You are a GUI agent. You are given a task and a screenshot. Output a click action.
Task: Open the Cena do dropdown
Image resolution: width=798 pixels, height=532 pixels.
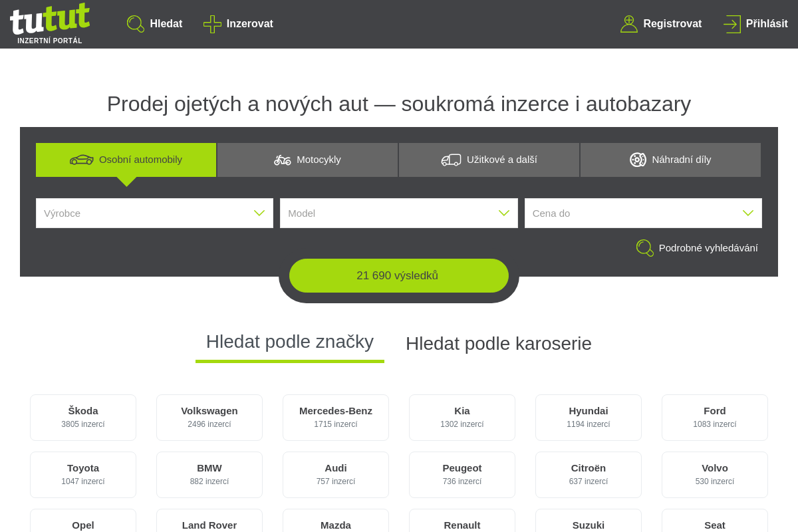point(643,213)
